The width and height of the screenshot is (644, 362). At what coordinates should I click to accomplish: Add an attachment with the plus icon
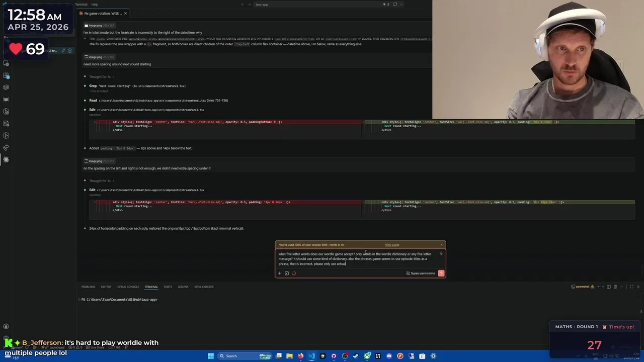click(280, 274)
